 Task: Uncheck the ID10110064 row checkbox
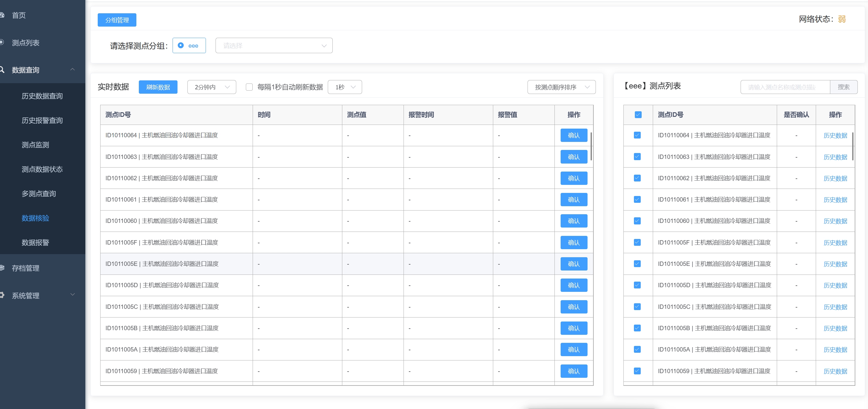tap(637, 135)
